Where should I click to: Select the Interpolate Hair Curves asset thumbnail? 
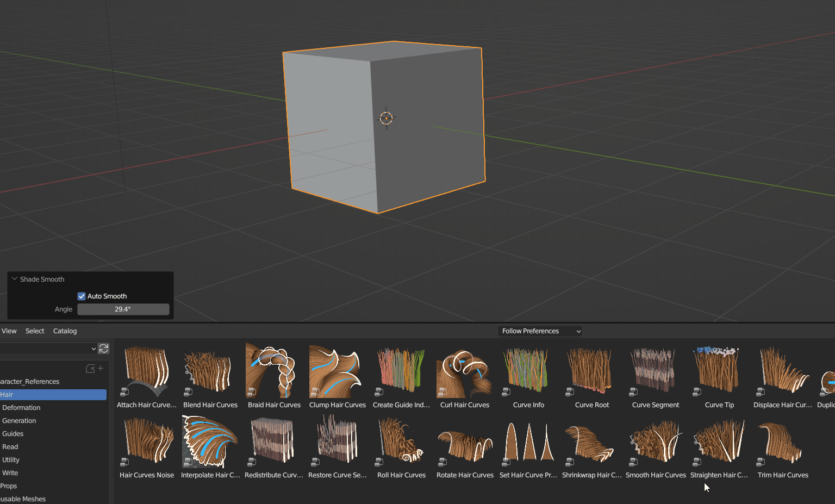210,441
